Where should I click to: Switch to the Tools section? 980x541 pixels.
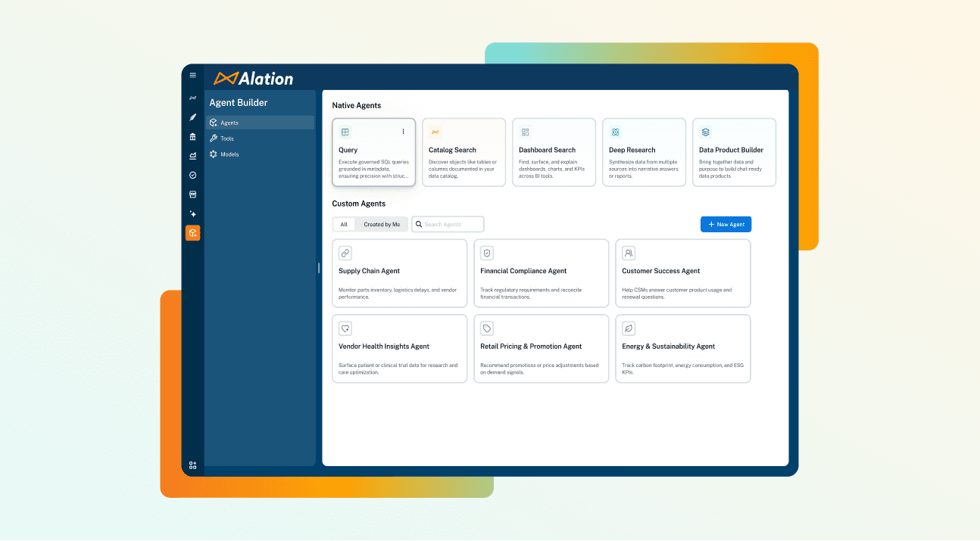227,138
